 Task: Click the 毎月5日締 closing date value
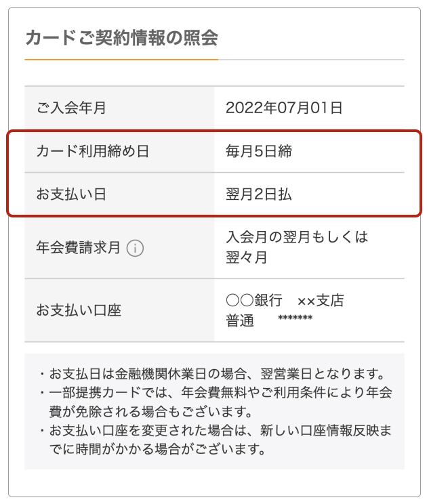pyautogui.click(x=259, y=151)
